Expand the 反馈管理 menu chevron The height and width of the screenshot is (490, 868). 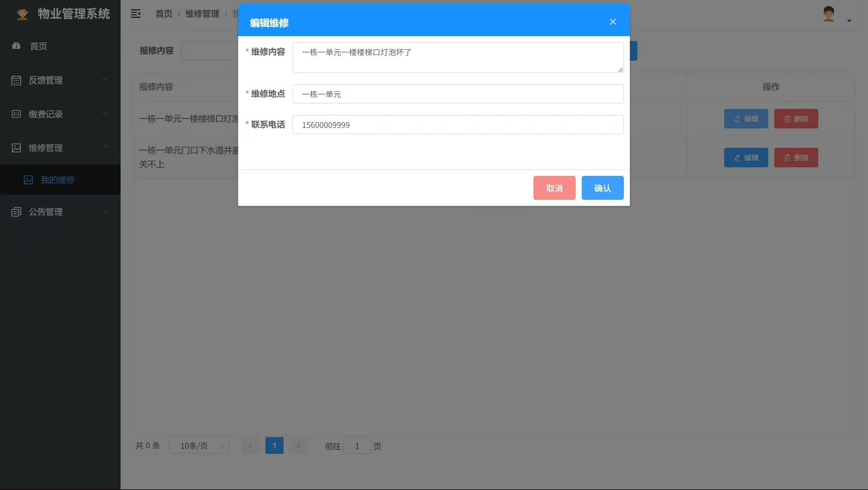point(105,79)
